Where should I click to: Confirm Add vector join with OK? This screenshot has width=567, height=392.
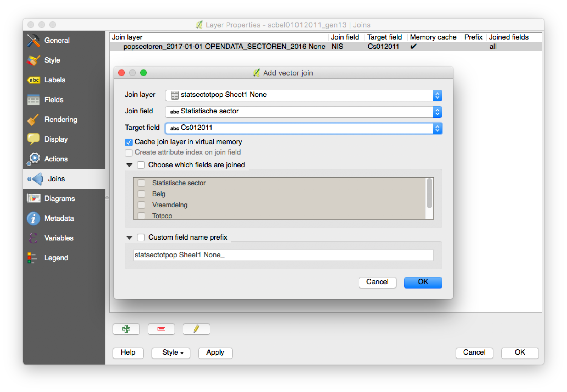pos(423,282)
